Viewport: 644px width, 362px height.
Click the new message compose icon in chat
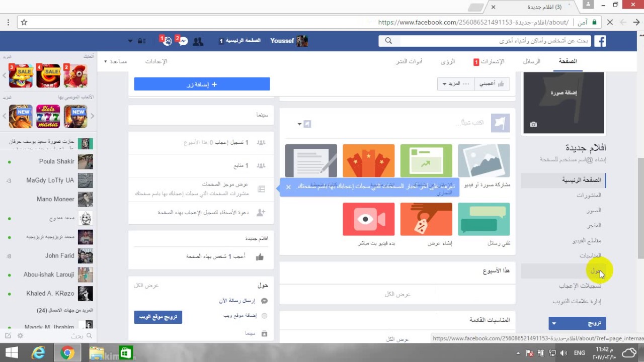[x=8, y=336]
